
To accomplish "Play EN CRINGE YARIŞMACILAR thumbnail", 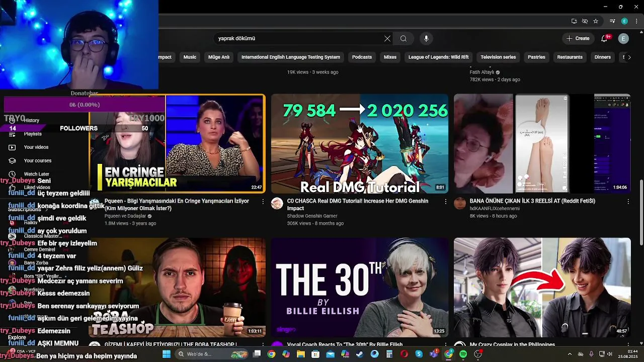I will click(177, 143).
